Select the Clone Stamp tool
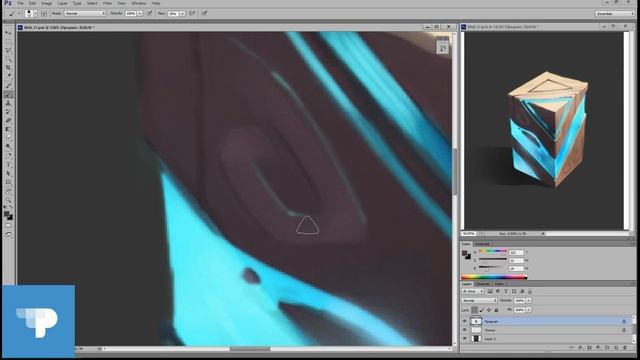640x360 pixels. click(8, 103)
